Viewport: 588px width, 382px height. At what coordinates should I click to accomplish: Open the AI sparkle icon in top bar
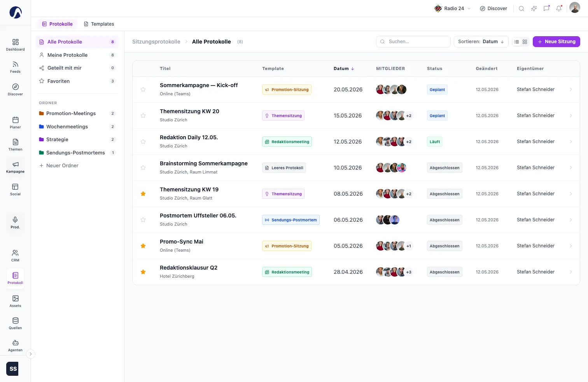click(x=534, y=9)
